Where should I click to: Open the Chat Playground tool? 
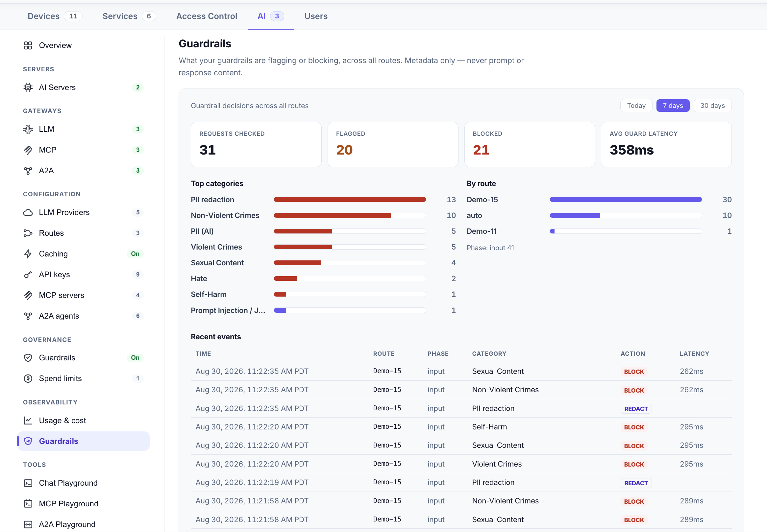pyautogui.click(x=83, y=483)
